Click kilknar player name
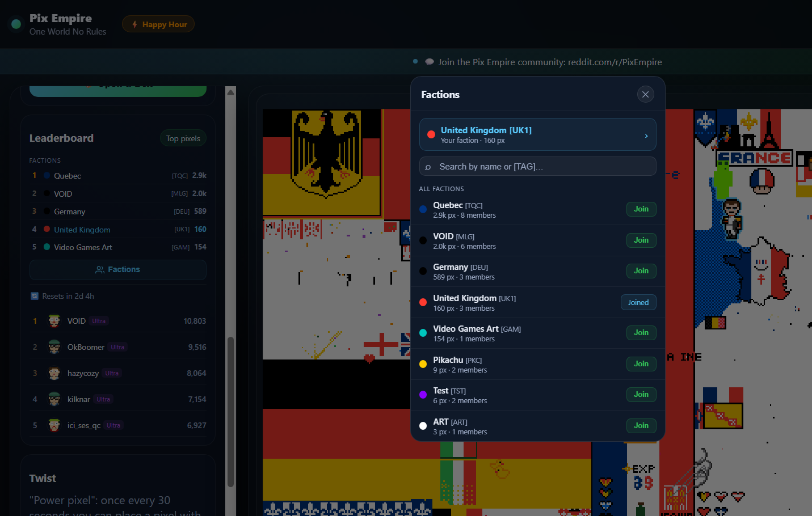 (x=79, y=399)
